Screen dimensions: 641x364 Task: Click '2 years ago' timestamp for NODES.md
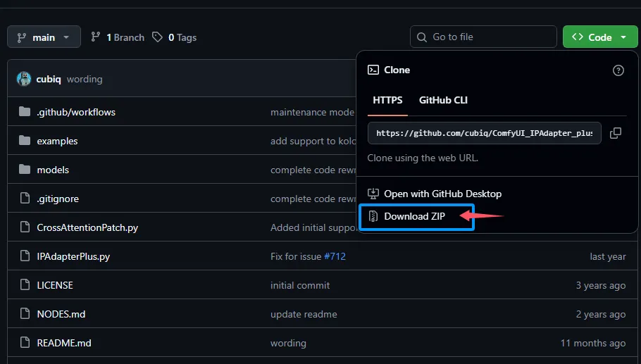[x=601, y=314]
